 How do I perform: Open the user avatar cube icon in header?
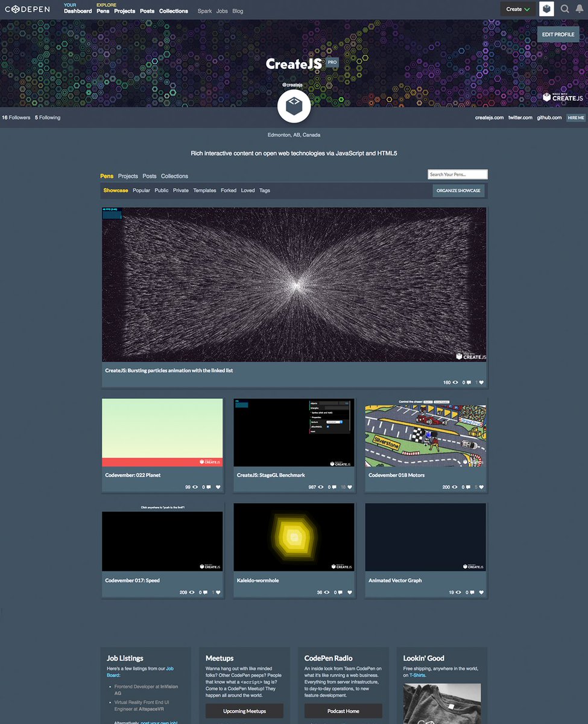546,9
